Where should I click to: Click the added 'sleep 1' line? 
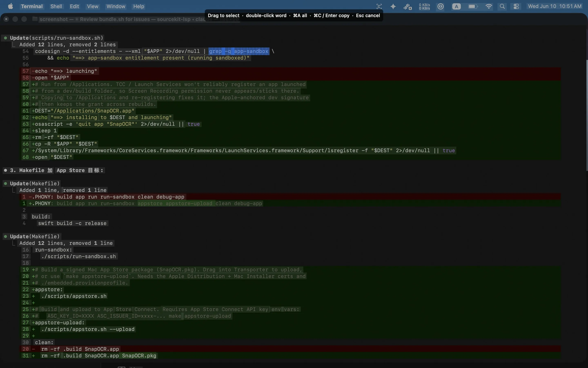(x=44, y=131)
